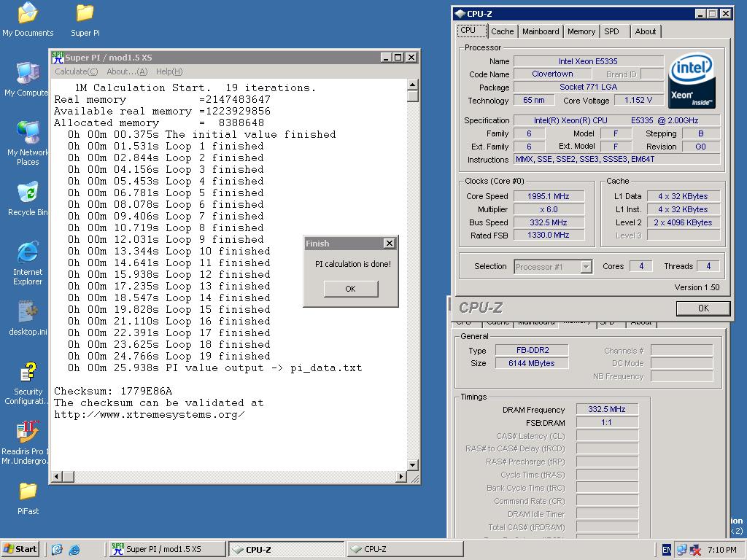Launch Internet Explorer from quick launch
The image size is (747, 560).
[x=74, y=550]
